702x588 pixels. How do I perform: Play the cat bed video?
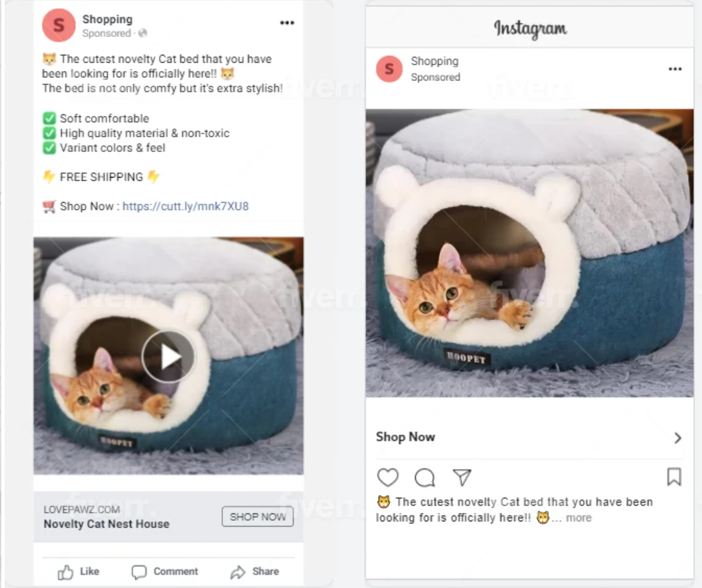[170, 356]
